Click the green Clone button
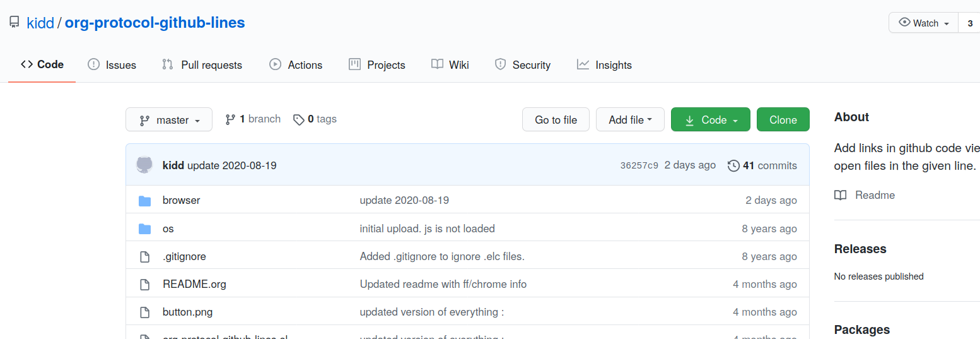Viewport: 980px width, 339px height. [x=783, y=120]
